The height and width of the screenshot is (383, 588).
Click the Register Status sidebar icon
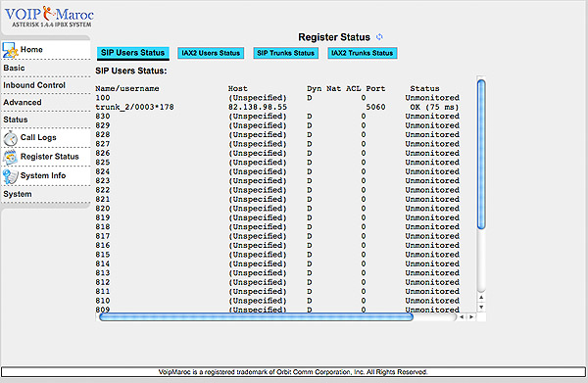[x=10, y=157]
